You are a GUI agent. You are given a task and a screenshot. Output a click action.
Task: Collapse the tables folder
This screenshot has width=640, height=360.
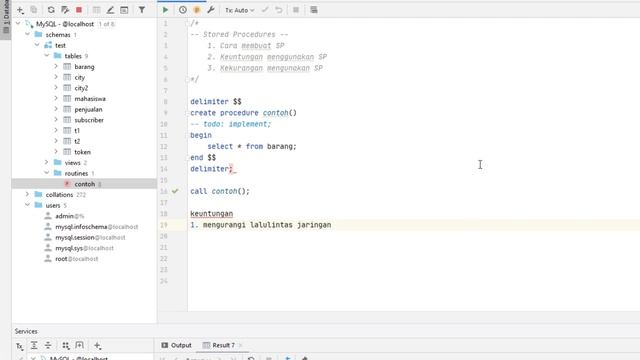tap(47, 56)
